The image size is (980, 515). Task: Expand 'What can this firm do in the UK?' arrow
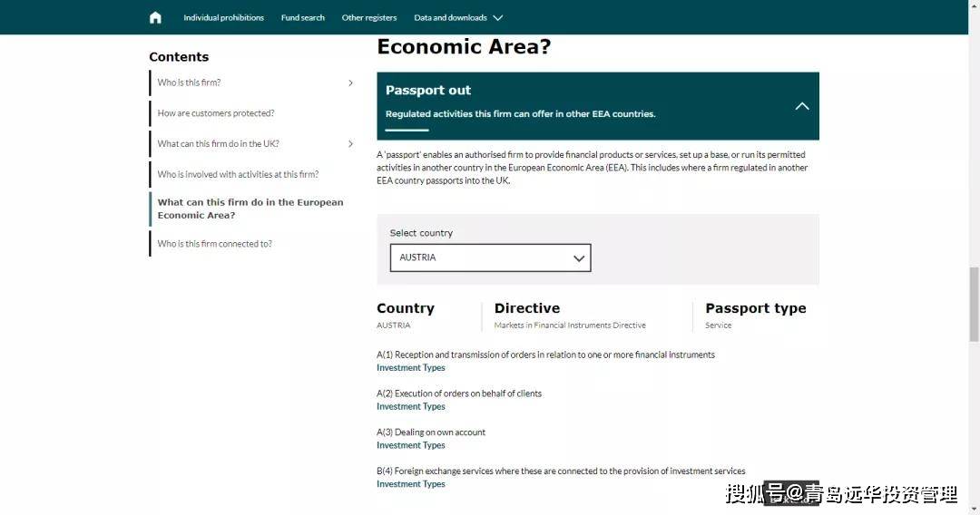[x=350, y=143]
